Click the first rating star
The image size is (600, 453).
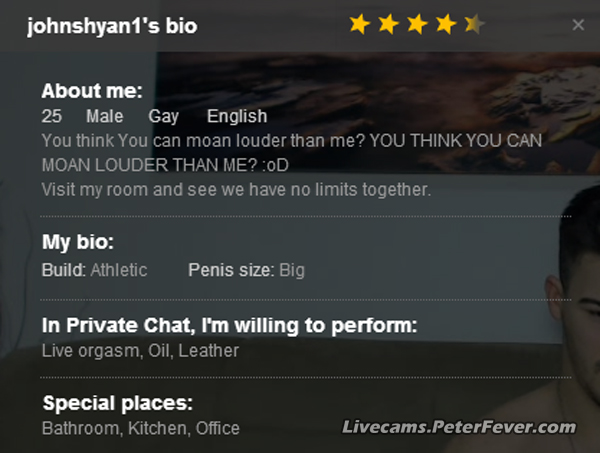pos(359,25)
